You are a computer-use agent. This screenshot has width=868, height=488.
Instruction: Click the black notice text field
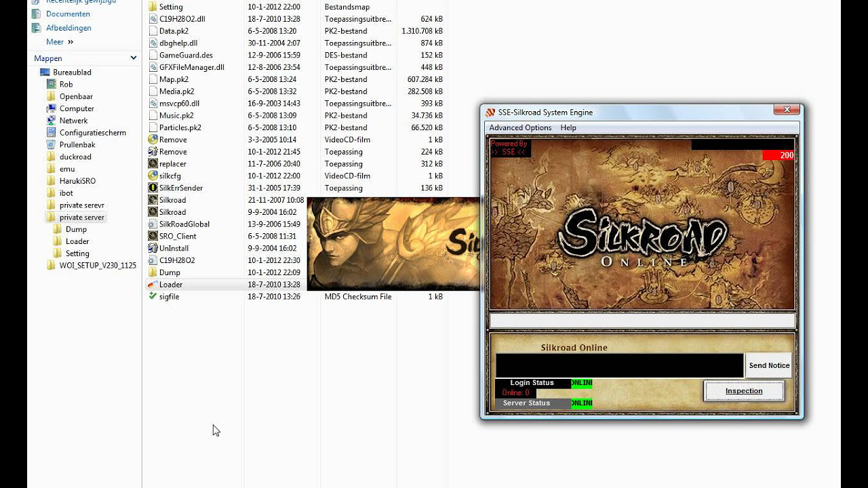[x=619, y=365]
